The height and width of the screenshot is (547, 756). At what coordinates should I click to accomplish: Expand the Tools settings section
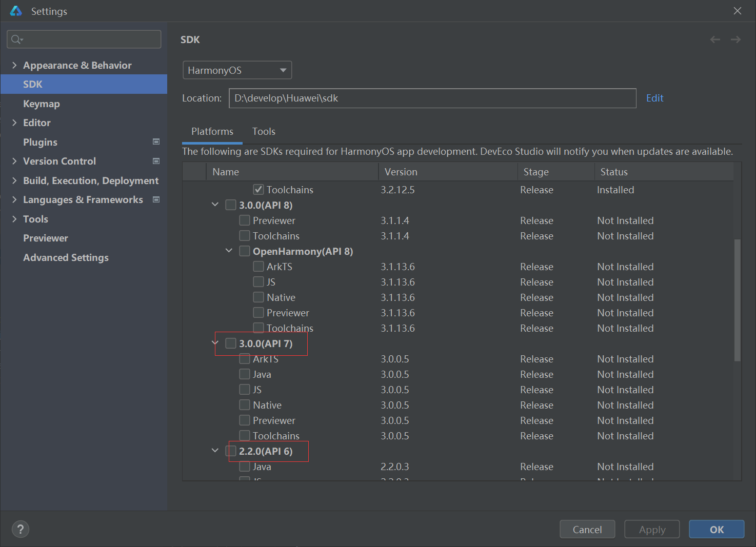coord(14,219)
